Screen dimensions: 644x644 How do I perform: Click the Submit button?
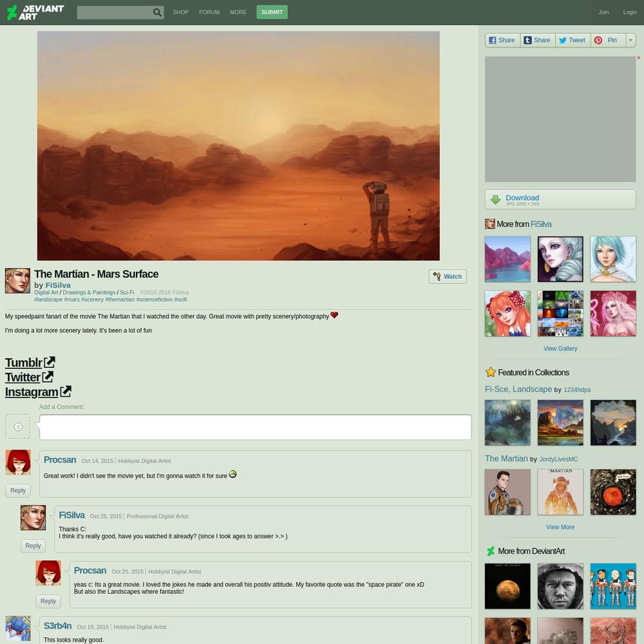point(272,12)
